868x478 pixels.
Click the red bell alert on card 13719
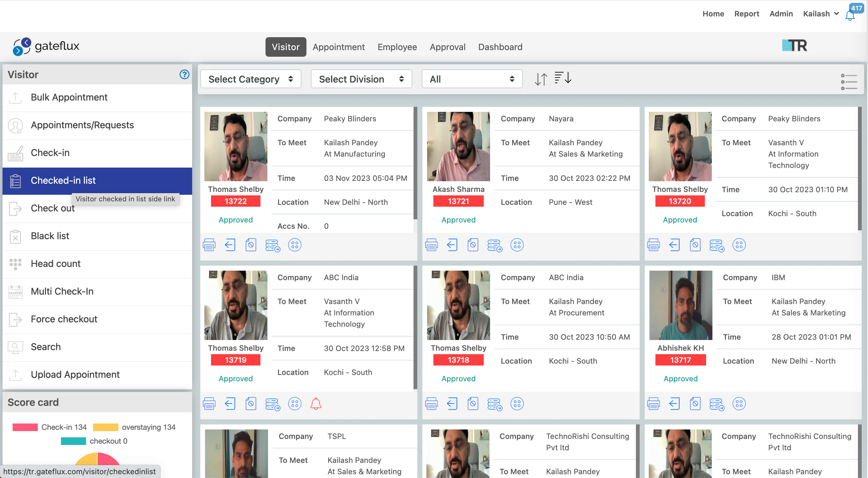[316, 404]
